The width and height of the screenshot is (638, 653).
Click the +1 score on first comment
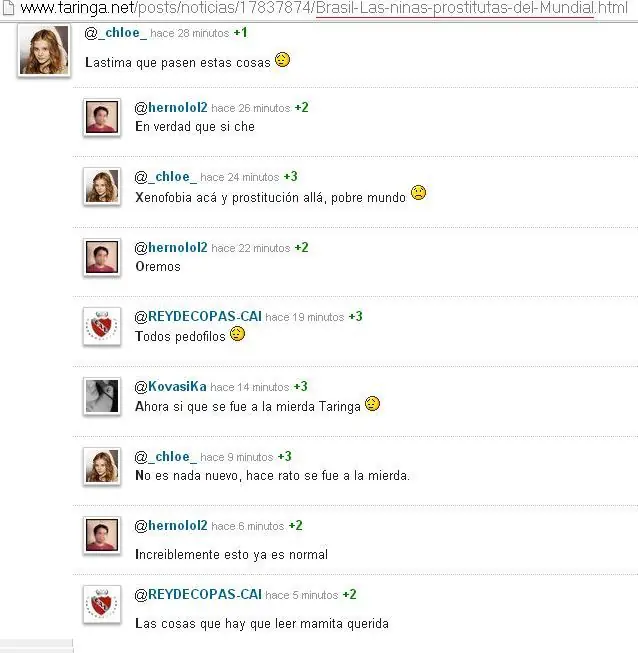(240, 32)
